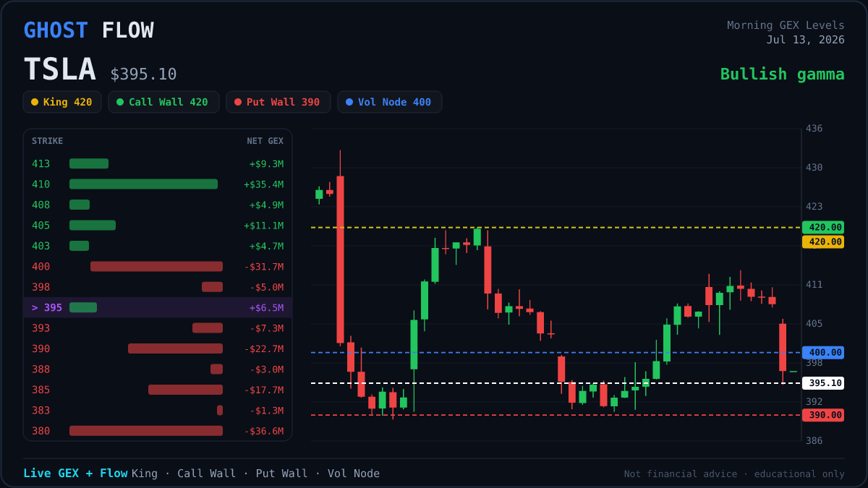
Task: Click the STRIKE column header
Action: click(x=47, y=141)
